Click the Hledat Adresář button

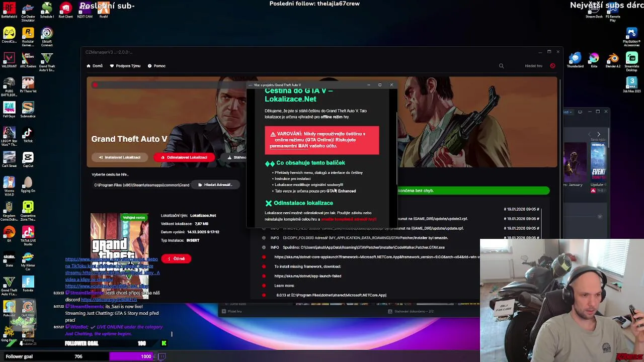[215, 185]
